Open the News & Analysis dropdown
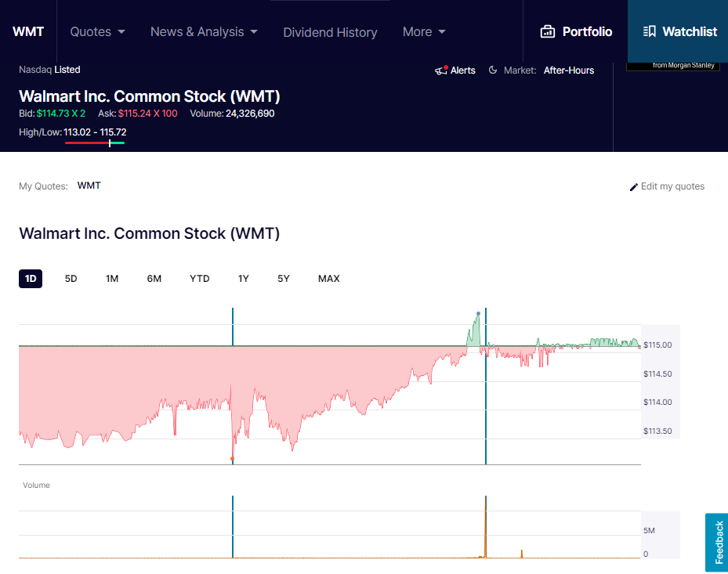This screenshot has width=728, height=574. point(204,31)
